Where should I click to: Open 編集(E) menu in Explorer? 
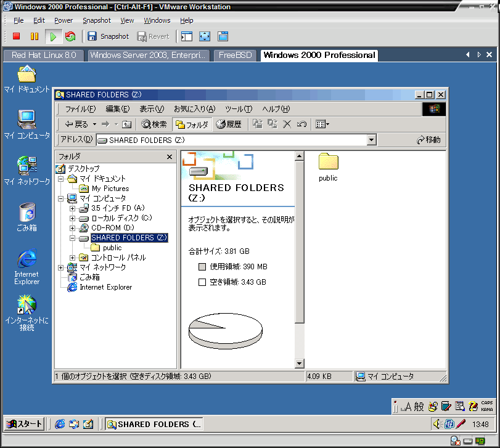117,109
